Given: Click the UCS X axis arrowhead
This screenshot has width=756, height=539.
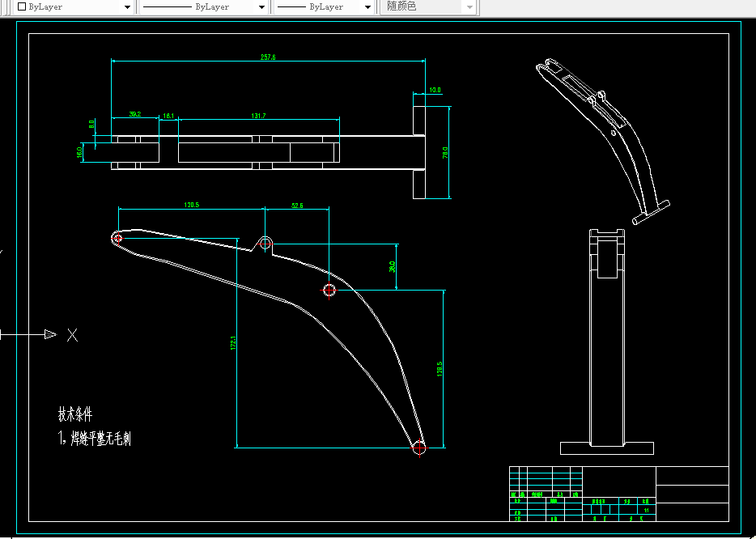Looking at the screenshot, I should (x=50, y=334).
